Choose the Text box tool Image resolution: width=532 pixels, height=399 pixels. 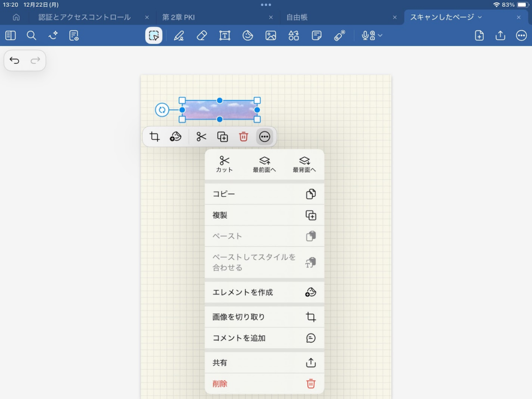coord(225,35)
